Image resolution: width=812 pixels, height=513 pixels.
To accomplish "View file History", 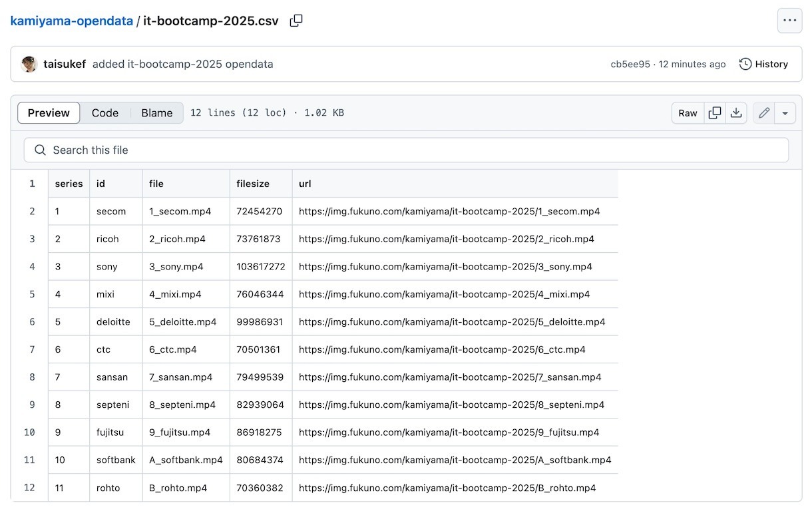I will 763,64.
